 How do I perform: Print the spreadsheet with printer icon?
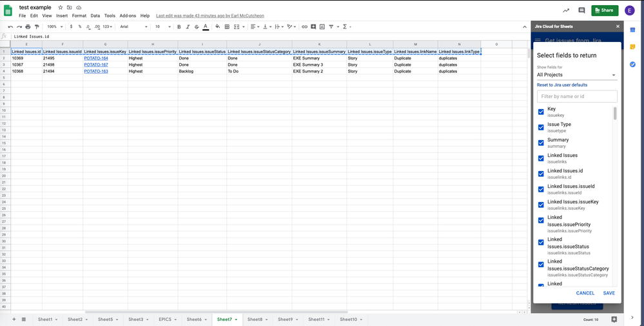[28, 26]
